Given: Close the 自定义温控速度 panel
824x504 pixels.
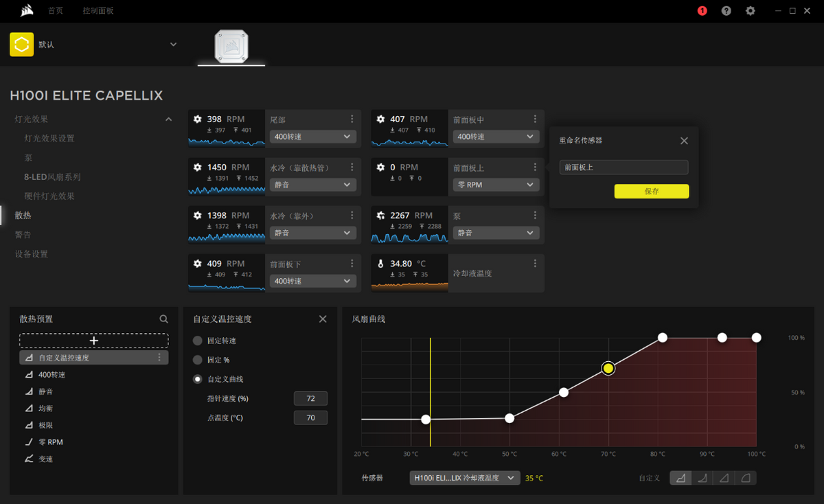Looking at the screenshot, I should [323, 319].
